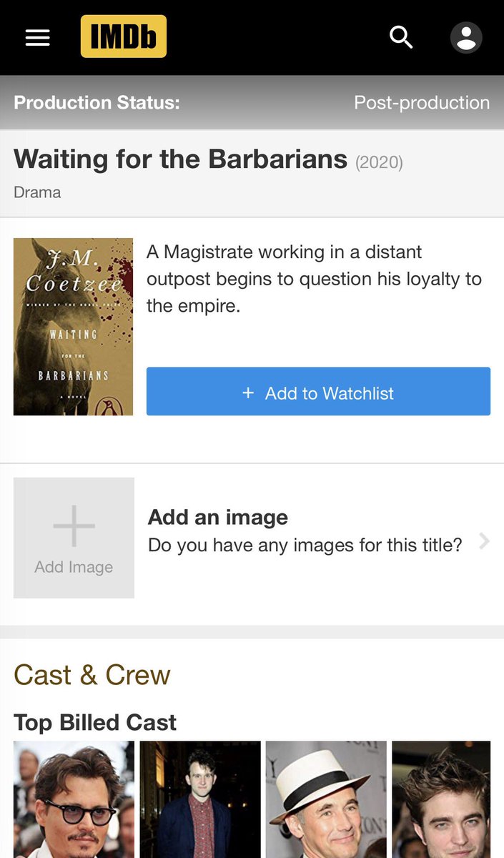
Task: Open second cast photo in red shirt
Action: click(x=200, y=799)
